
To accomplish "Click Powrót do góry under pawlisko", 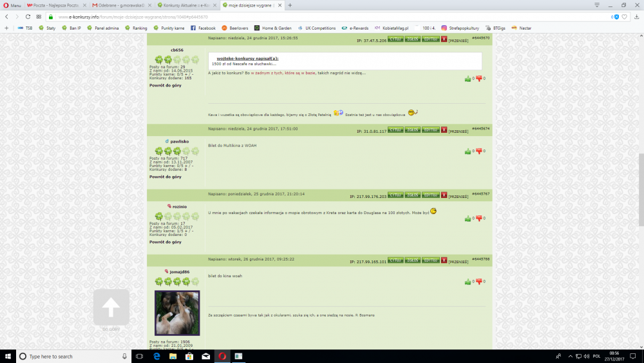I will tap(166, 177).
